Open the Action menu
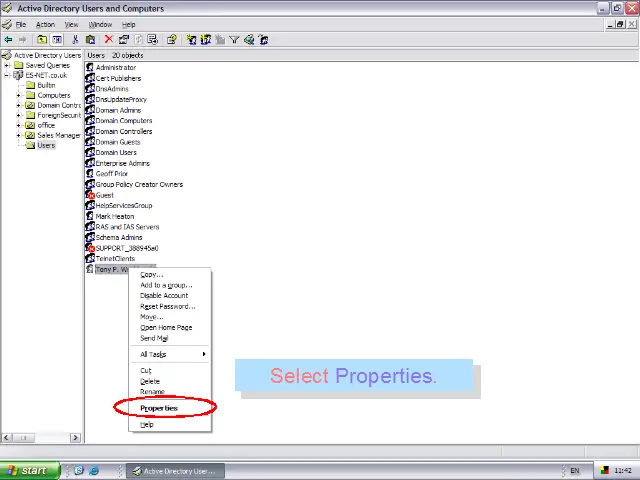This screenshot has width=640, height=480. 45,24
